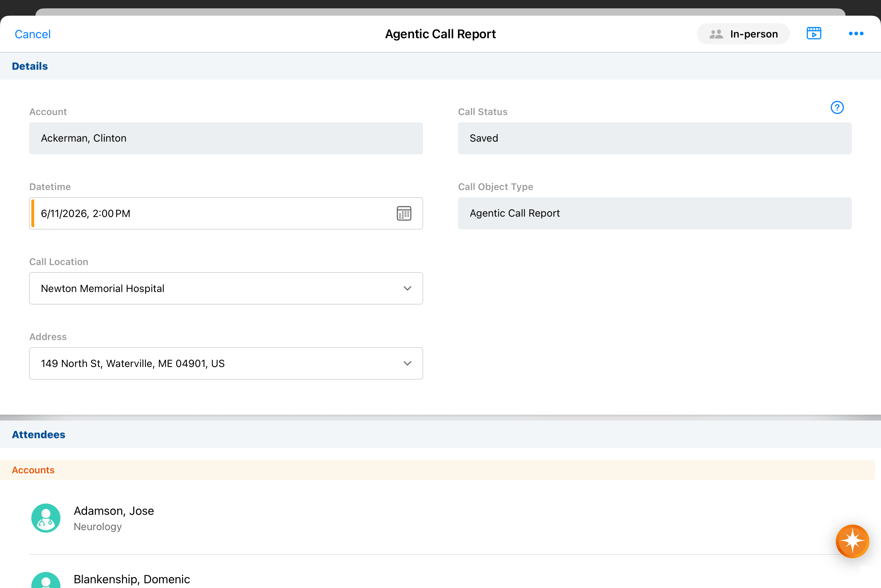The height and width of the screenshot is (588, 881).
Task: Click the Blankenship, Domenic avatar icon
Action: tap(46, 580)
